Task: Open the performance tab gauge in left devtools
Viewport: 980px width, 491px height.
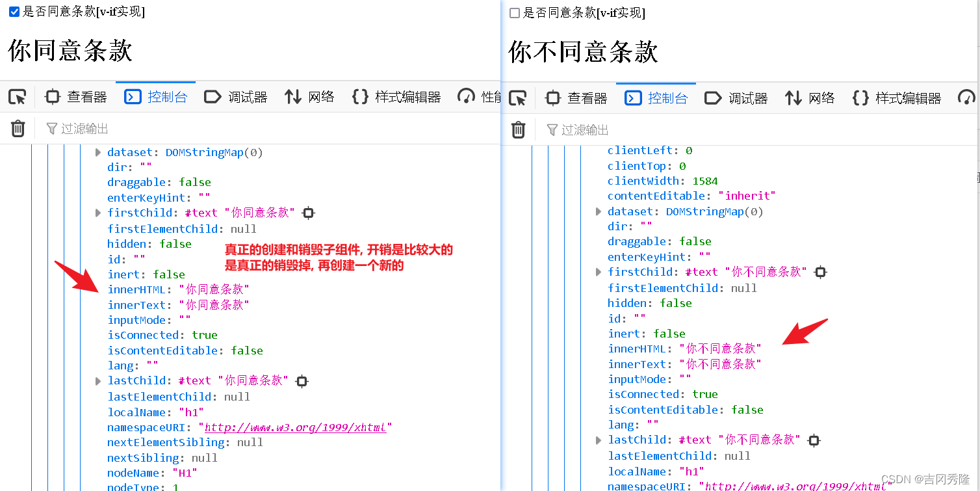Action: coord(478,98)
